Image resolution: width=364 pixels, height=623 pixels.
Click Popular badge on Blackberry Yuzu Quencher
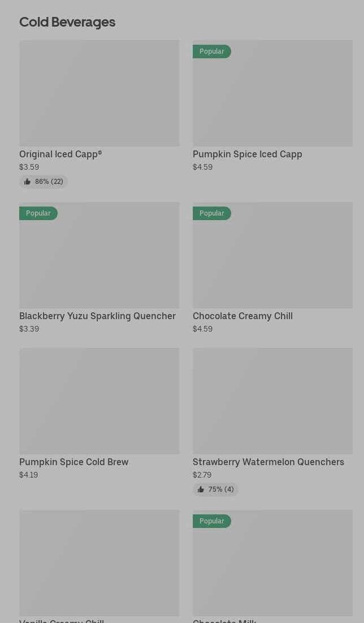point(38,213)
